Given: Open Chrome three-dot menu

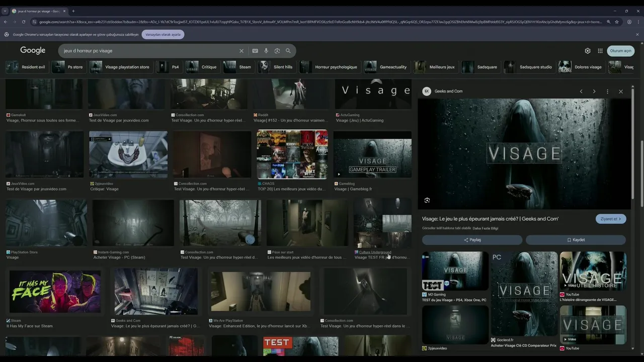Looking at the screenshot, I should [x=638, y=22].
